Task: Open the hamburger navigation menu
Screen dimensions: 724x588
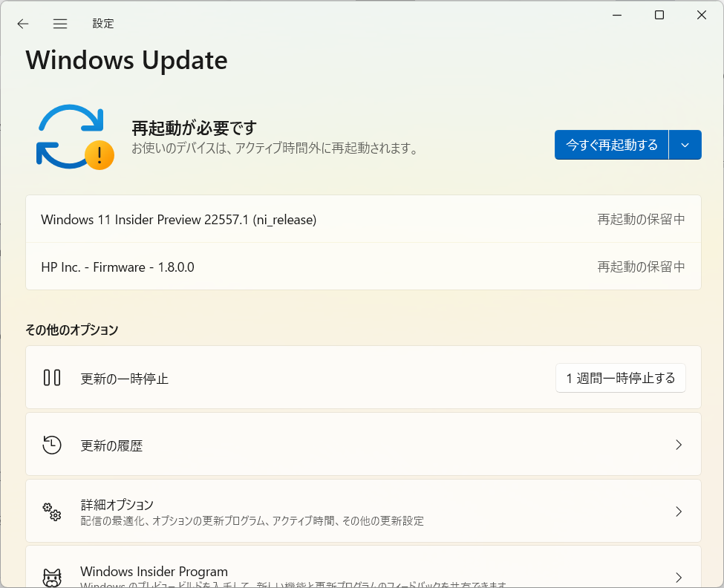Action: 60,24
